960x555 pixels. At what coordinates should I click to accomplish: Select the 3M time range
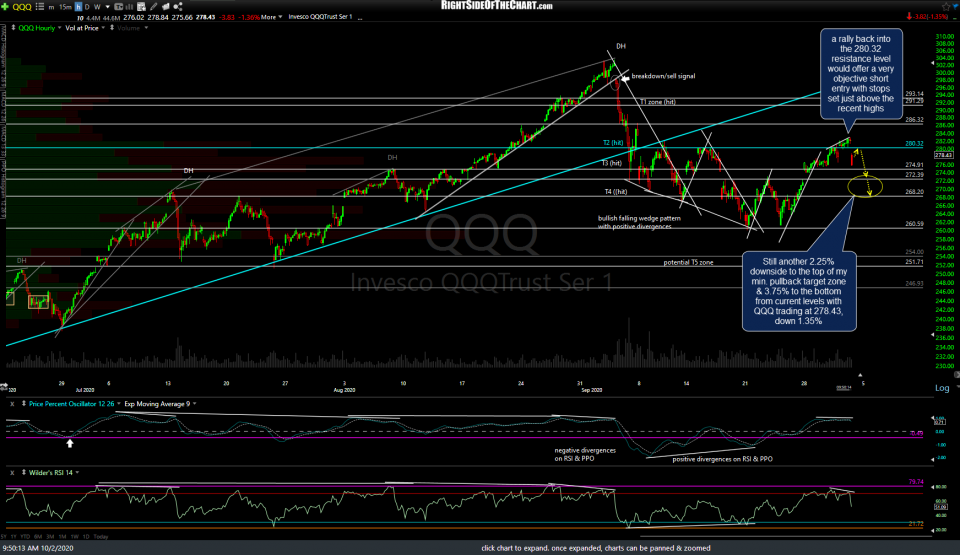click(50, 537)
